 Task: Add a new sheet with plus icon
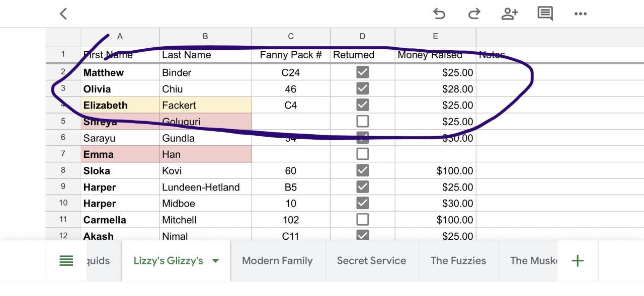[x=578, y=260]
